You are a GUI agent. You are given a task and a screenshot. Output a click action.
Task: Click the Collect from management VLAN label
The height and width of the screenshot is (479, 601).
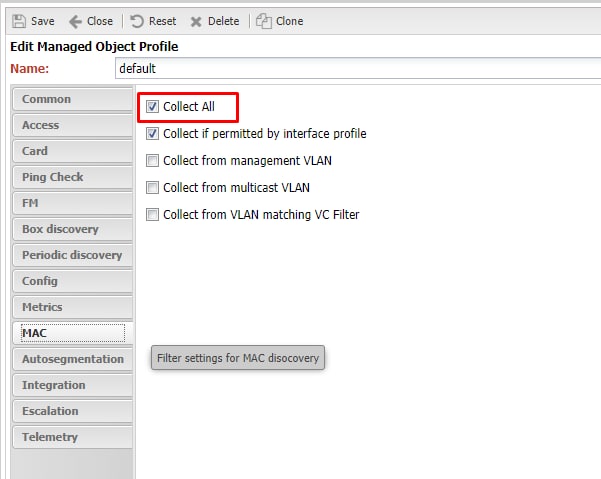pos(248,161)
